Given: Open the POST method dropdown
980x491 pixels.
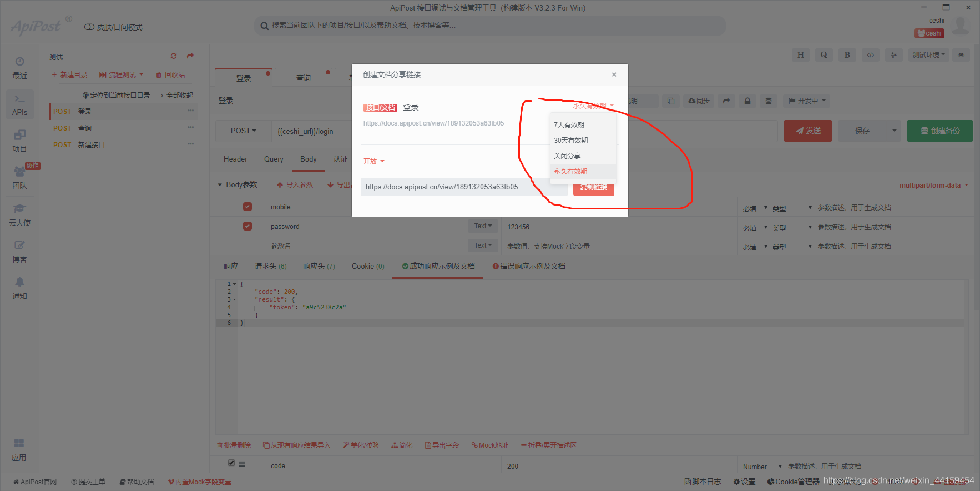Looking at the screenshot, I should pyautogui.click(x=244, y=131).
